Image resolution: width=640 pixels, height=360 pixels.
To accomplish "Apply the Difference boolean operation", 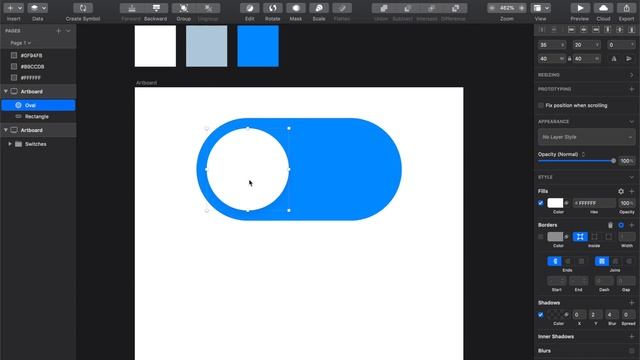I will point(455,8).
